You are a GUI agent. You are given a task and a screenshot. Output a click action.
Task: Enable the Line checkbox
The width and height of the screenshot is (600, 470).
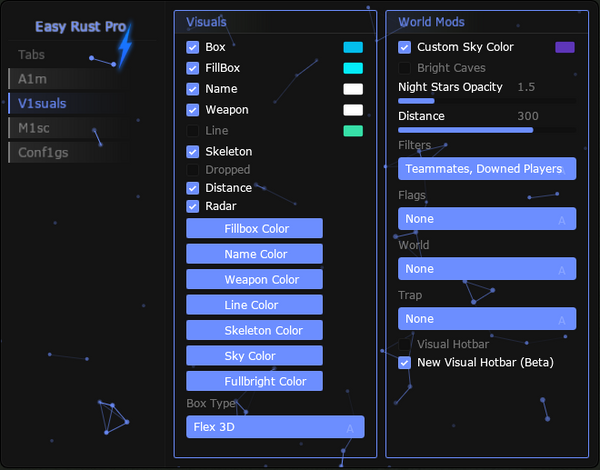[193, 131]
